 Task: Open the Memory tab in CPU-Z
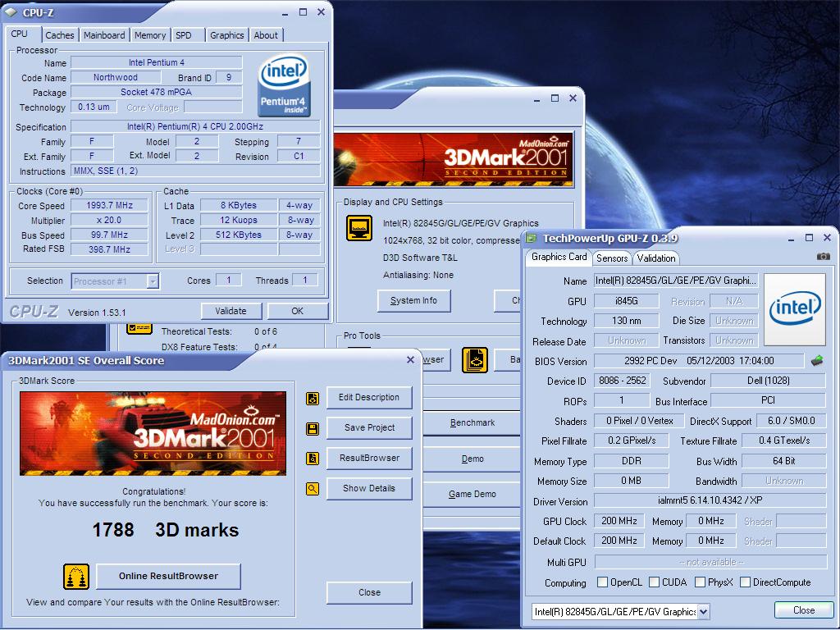tap(150, 34)
